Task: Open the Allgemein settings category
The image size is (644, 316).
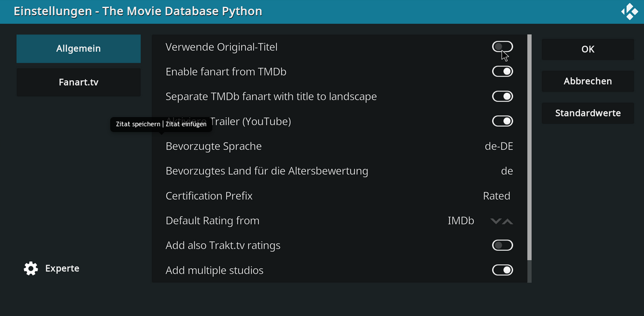Action: (x=78, y=48)
